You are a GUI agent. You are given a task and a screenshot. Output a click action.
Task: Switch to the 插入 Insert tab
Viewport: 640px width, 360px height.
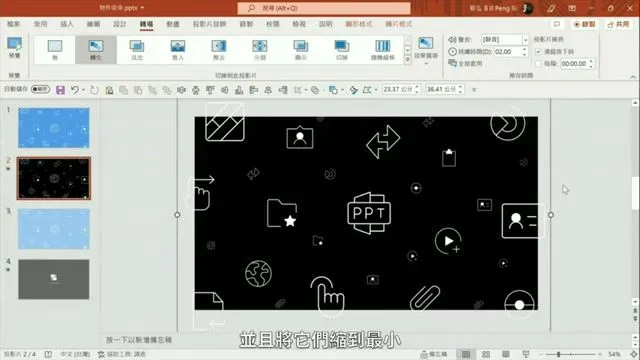pyautogui.click(x=67, y=24)
